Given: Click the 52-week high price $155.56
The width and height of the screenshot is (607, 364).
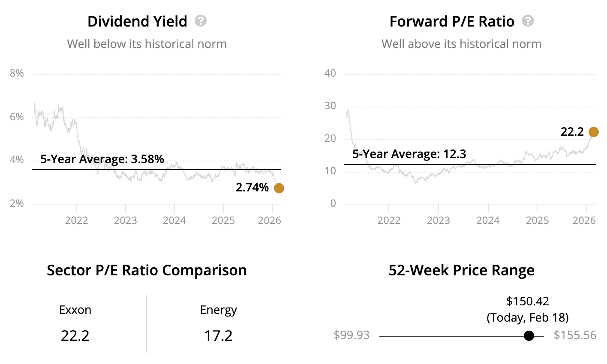Looking at the screenshot, I should pos(575,335).
